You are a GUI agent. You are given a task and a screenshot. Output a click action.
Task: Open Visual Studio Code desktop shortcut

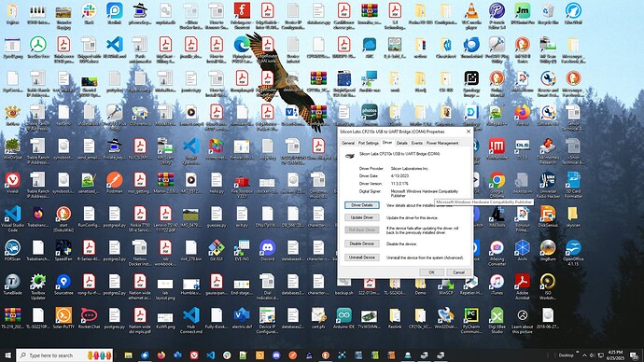(13, 218)
